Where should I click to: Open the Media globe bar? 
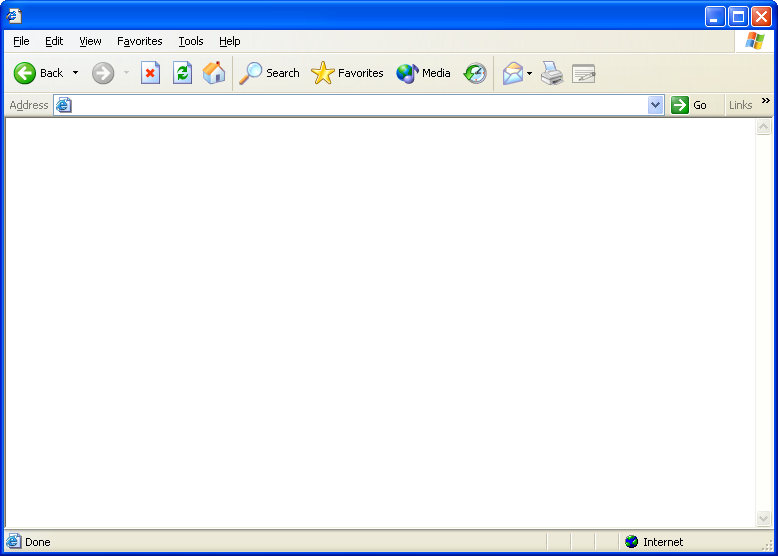coord(423,73)
